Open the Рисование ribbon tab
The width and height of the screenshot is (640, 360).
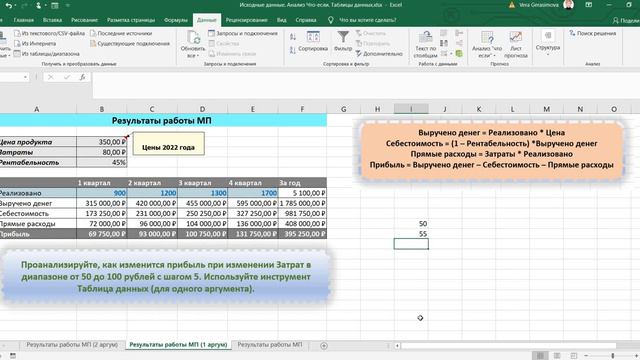point(84,20)
